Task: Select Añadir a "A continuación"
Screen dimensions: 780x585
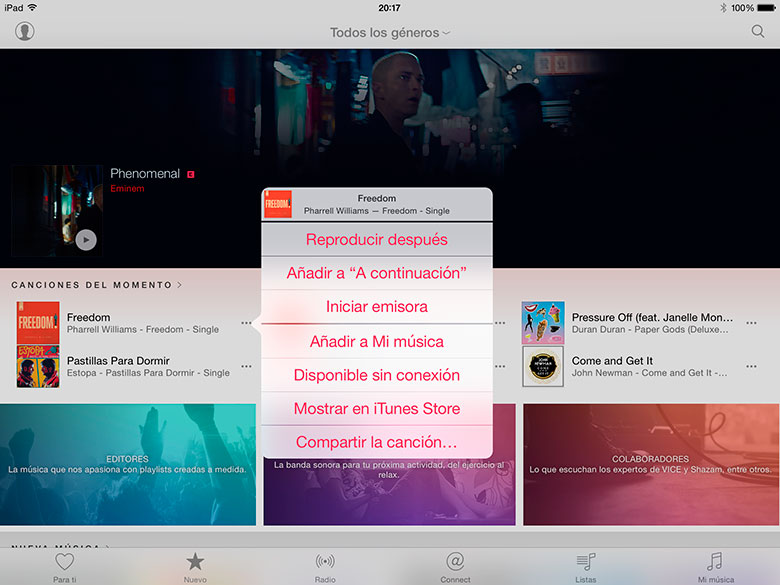Action: click(x=377, y=273)
